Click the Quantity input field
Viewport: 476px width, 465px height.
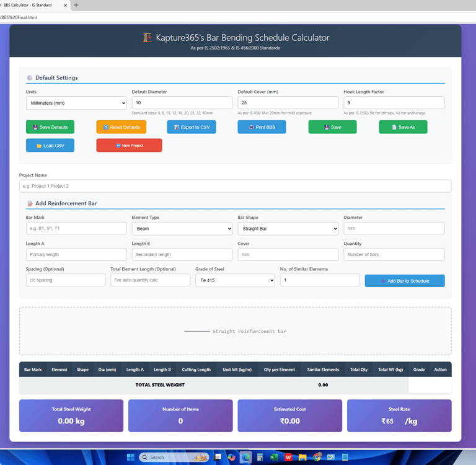coord(394,255)
